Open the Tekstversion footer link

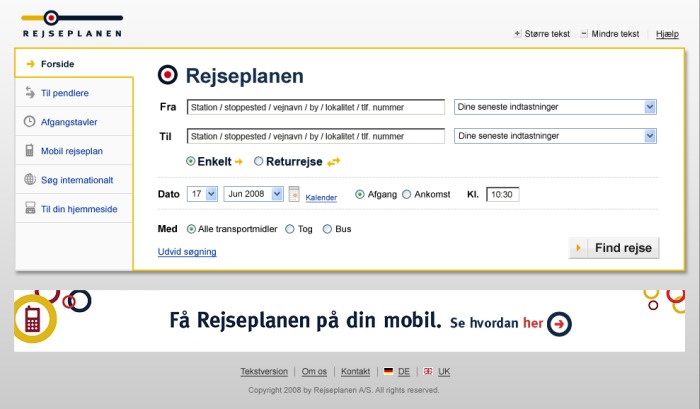264,371
